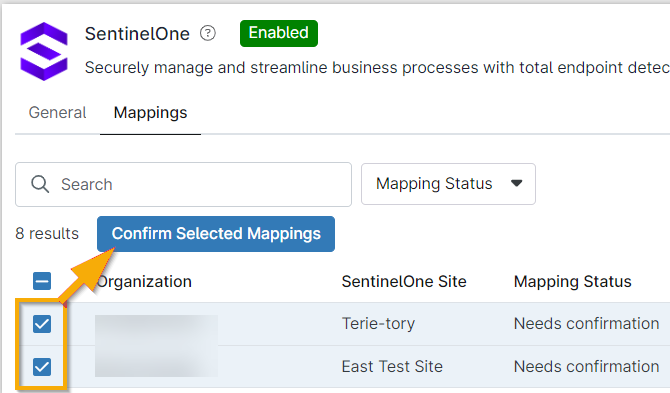Click Confirm Selected Mappings button
Screen dimensions: 670x393
click(x=216, y=234)
